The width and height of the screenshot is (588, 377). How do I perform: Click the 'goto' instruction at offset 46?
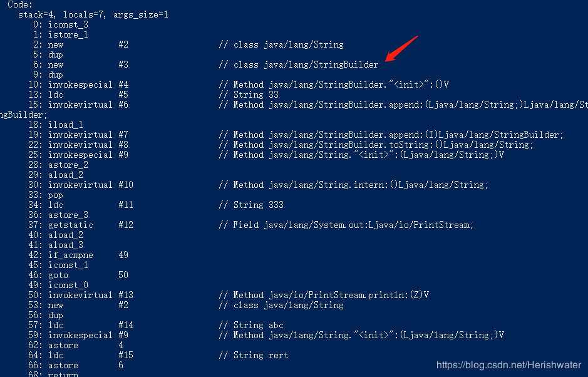(58, 275)
